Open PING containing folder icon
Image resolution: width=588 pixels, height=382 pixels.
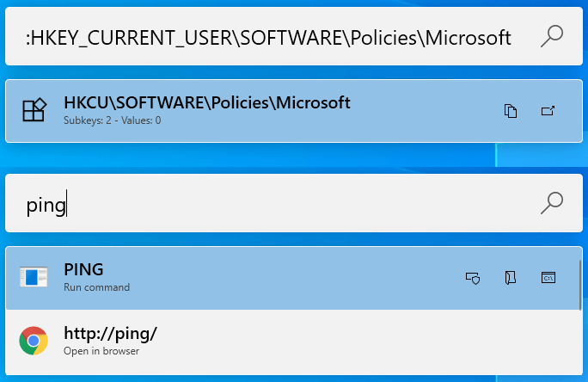511,278
